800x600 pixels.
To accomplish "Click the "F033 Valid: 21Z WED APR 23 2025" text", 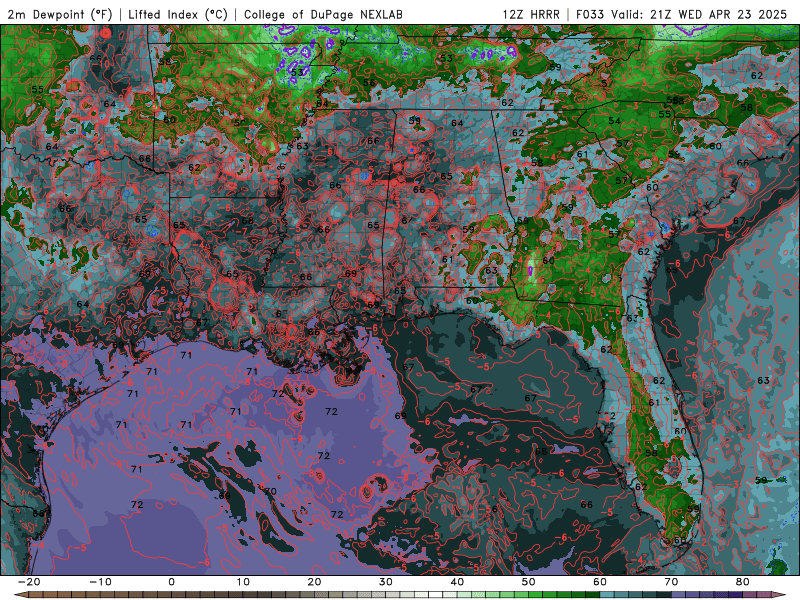I will click(x=682, y=14).
